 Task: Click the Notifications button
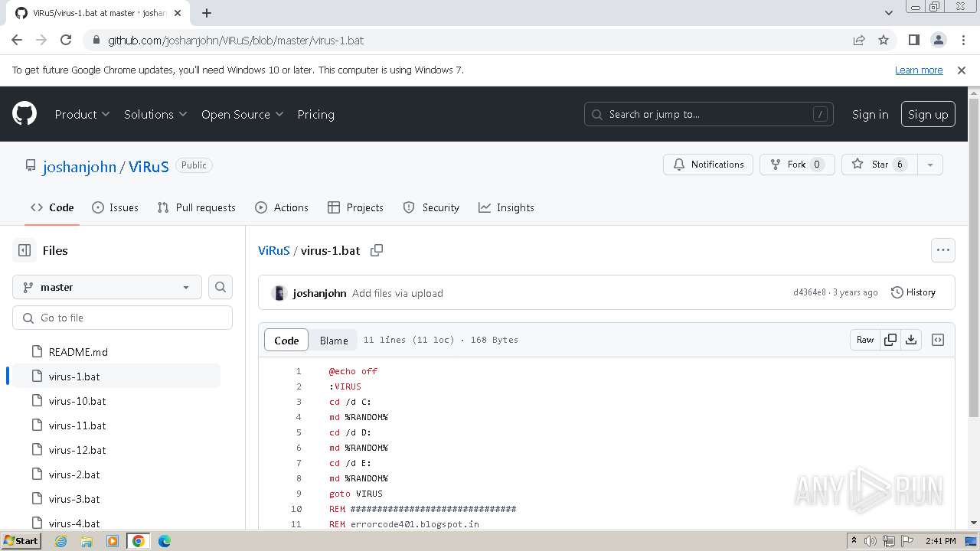(x=708, y=165)
